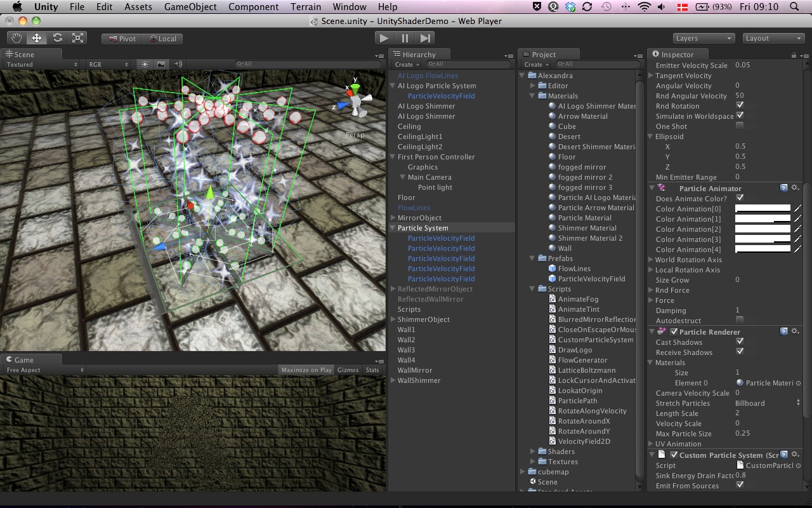Screen dimensions: 812x508
Task: Enable Autodestruct checkbox
Action: pyautogui.click(x=740, y=320)
